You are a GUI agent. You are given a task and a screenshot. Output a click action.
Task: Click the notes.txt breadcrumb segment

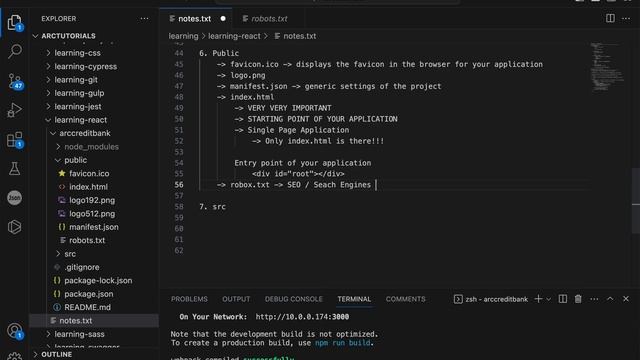[295, 36]
